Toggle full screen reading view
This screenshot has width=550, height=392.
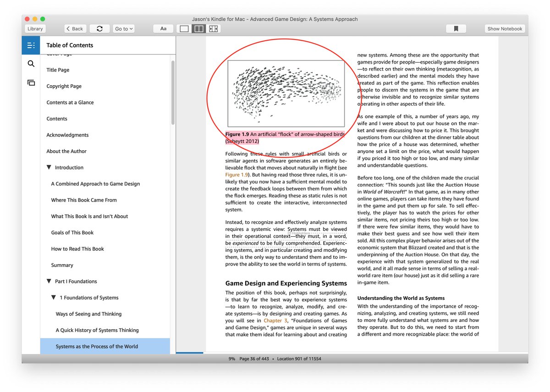tap(213, 28)
